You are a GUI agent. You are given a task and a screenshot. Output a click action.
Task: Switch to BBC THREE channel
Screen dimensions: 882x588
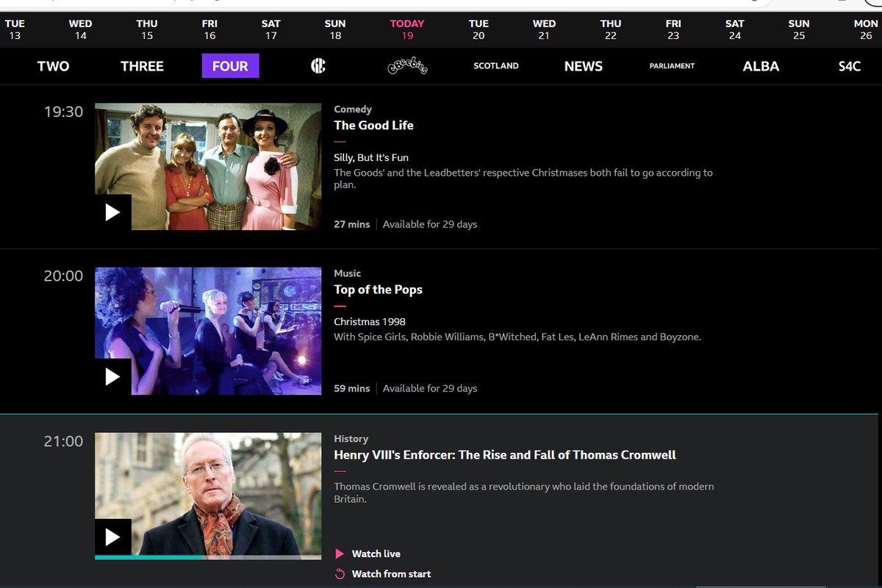(x=142, y=66)
